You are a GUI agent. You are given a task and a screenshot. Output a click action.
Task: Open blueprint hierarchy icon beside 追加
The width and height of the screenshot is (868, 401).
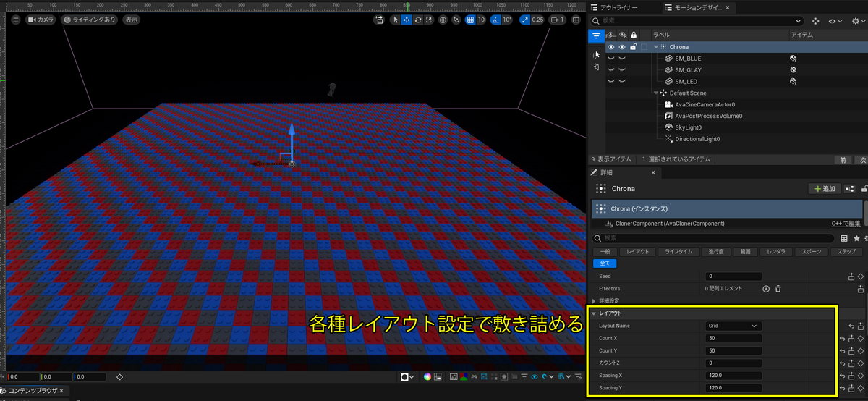[x=850, y=189]
